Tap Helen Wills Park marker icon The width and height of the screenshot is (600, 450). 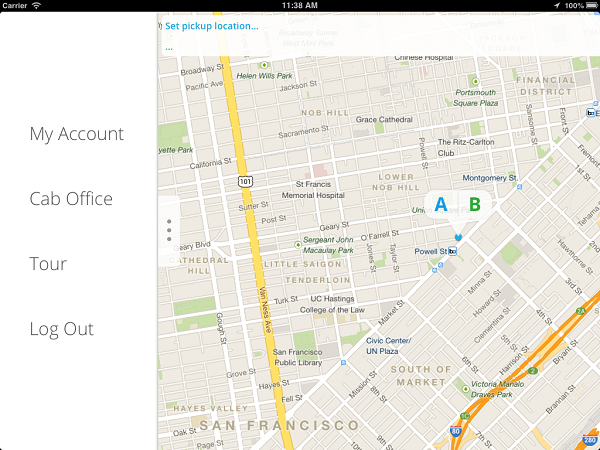[x=264, y=65]
